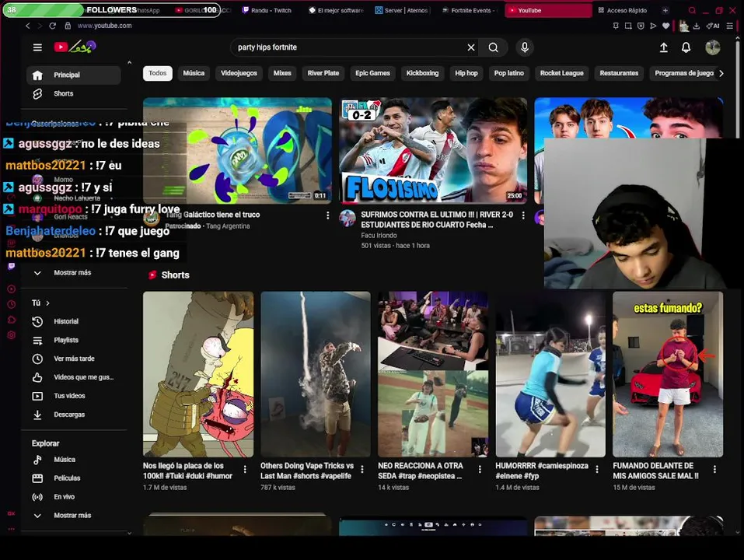Select the Hip hop filter chip
Viewport: 744px width, 560px height.
(x=466, y=73)
